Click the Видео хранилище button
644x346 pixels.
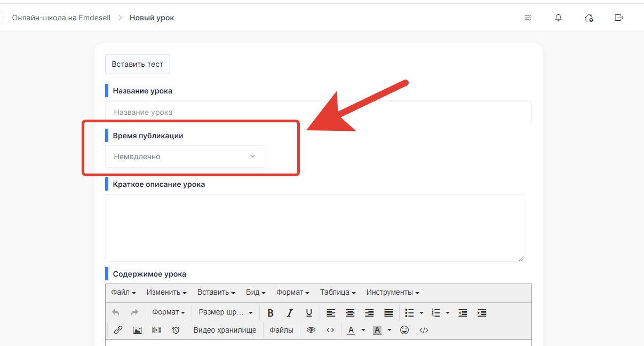[225, 330]
